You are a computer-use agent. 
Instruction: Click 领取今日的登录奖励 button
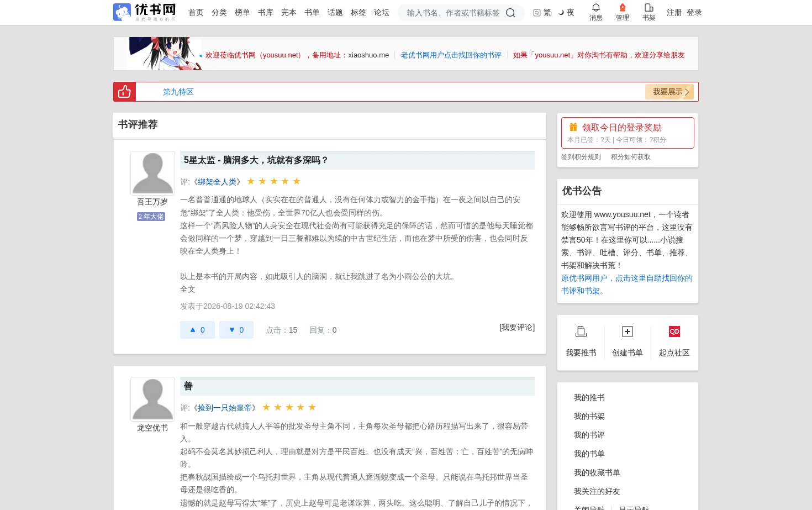(628, 133)
